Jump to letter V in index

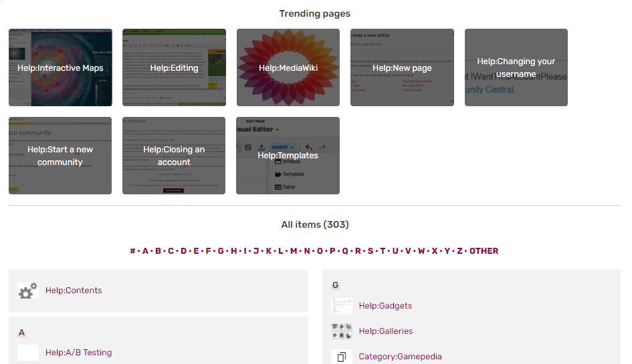point(408,251)
